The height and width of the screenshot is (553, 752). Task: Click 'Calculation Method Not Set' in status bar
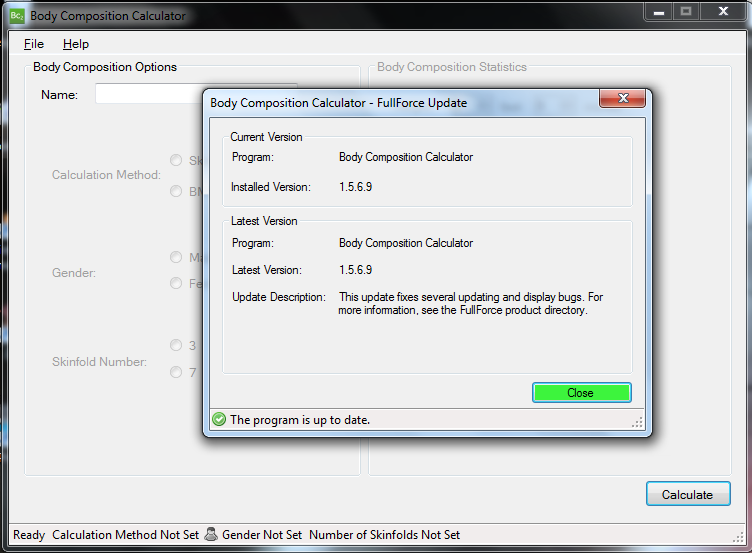click(x=125, y=535)
